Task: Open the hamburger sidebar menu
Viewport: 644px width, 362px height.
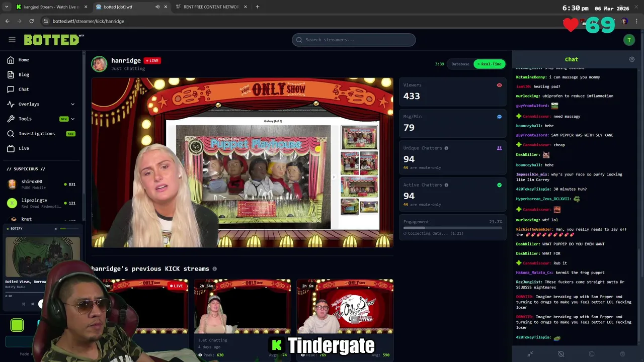Action: click(x=12, y=40)
